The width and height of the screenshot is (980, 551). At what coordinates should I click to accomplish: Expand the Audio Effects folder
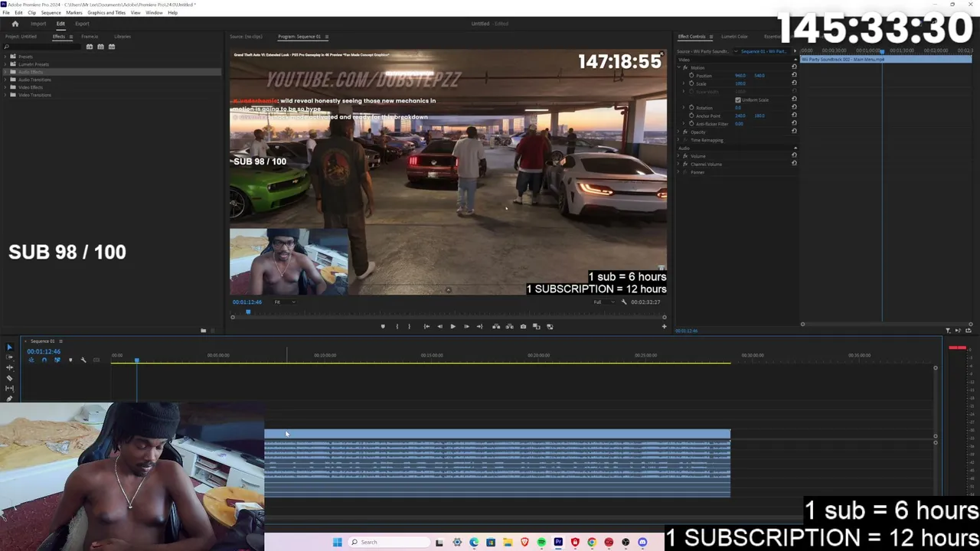(x=5, y=72)
